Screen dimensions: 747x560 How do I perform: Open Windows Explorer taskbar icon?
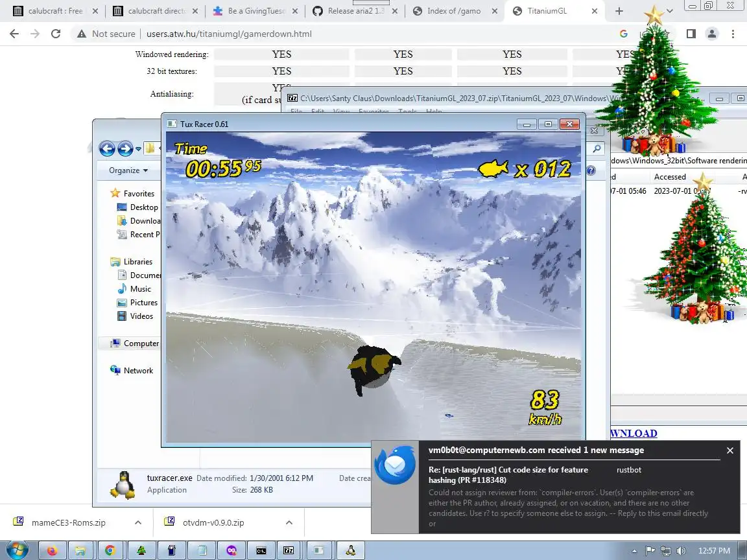tap(81, 550)
